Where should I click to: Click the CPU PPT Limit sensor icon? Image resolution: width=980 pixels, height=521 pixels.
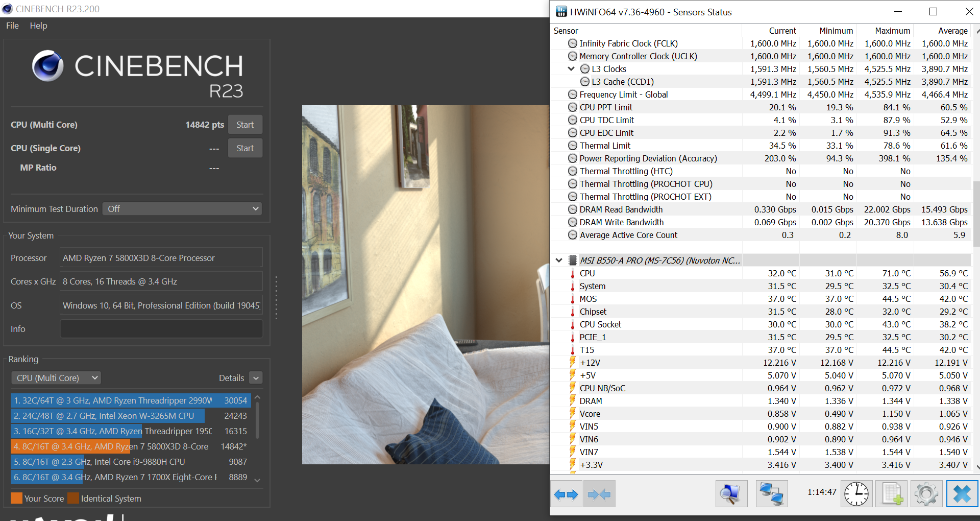(573, 107)
